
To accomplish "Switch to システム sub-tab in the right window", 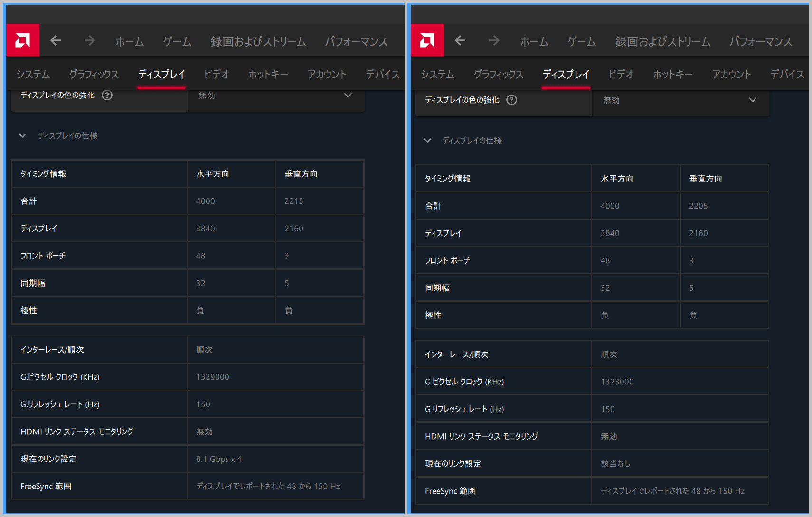I will click(437, 74).
